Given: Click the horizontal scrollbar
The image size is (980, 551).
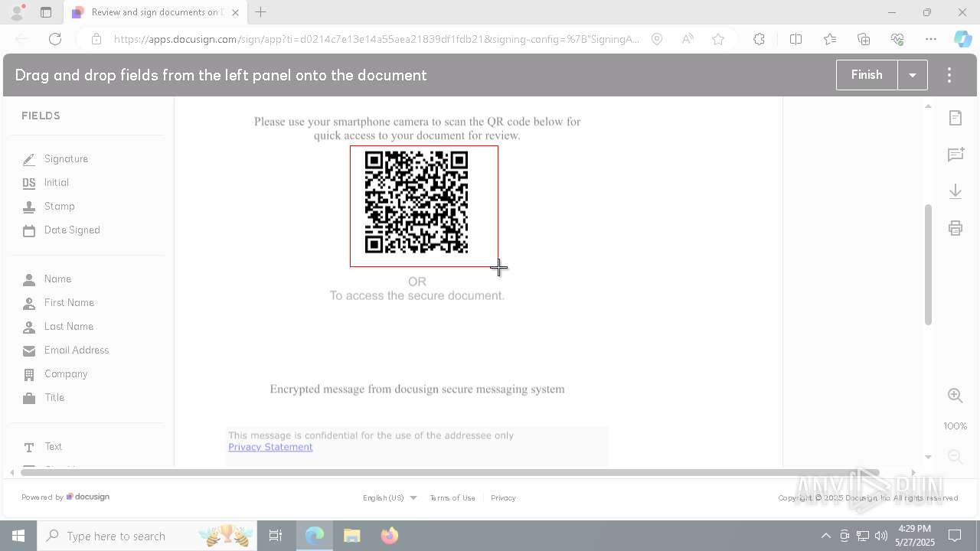Looking at the screenshot, I should coord(449,472).
